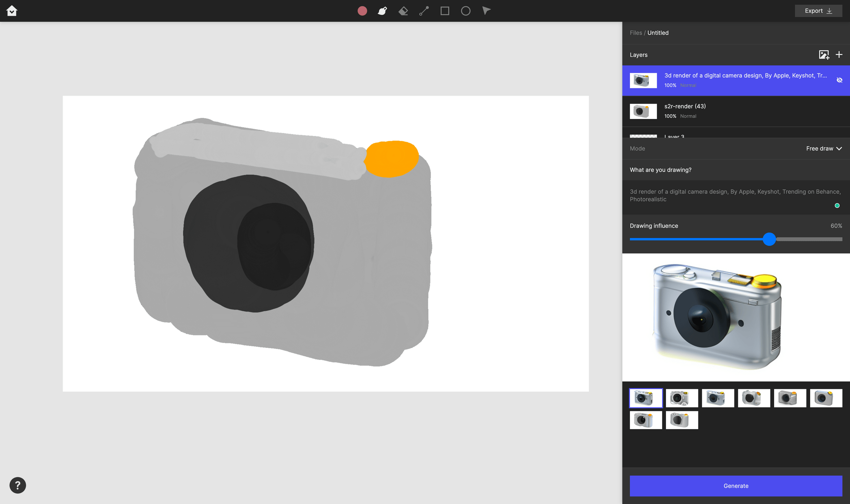Return to home screen via house icon
This screenshot has height=504, width=850.
[x=11, y=10]
